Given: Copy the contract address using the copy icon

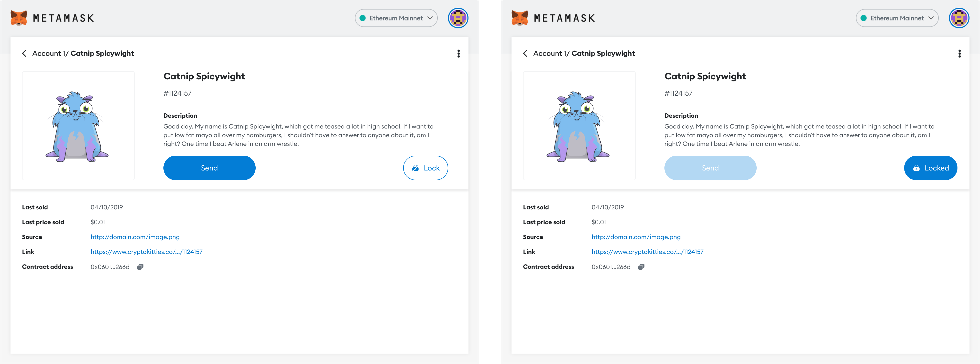Looking at the screenshot, I should pyautogui.click(x=140, y=266).
